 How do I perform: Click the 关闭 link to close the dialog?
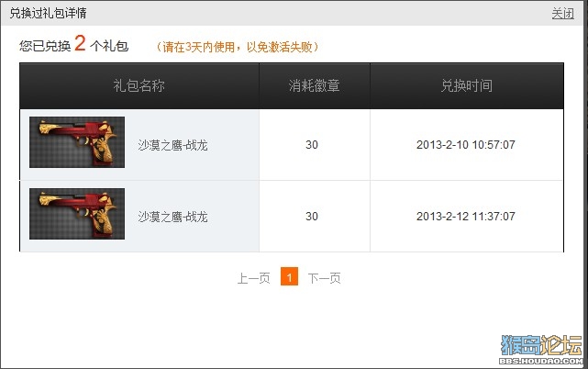pos(562,14)
